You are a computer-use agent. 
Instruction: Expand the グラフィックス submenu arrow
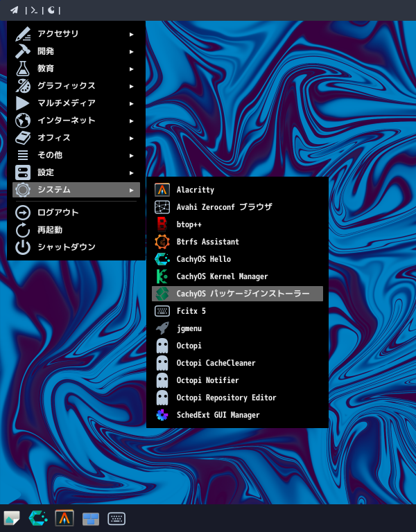tap(132, 86)
